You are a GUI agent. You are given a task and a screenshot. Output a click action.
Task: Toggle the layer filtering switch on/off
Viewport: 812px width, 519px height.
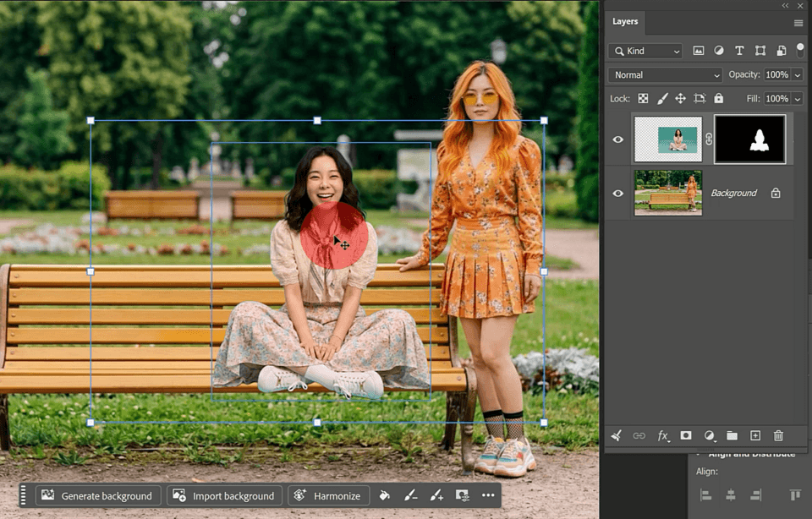800,50
